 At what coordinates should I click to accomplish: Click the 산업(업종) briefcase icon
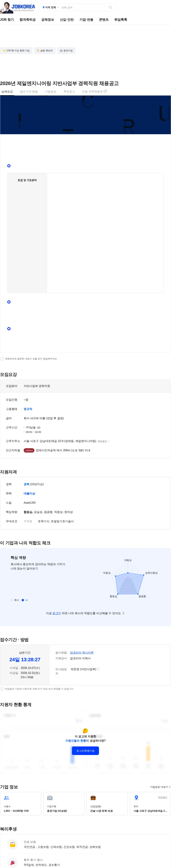(93, 798)
